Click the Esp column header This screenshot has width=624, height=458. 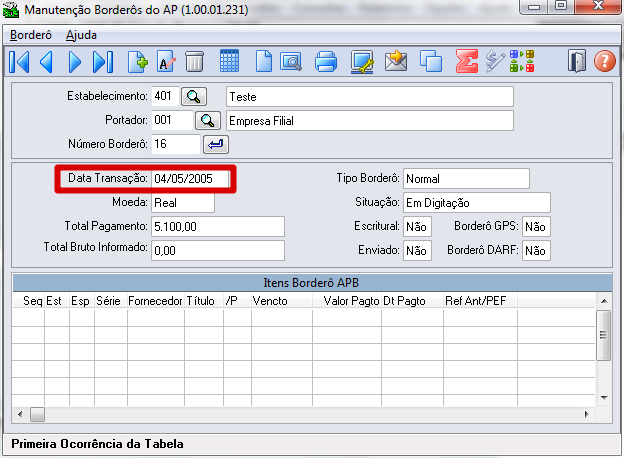pyautogui.click(x=82, y=301)
